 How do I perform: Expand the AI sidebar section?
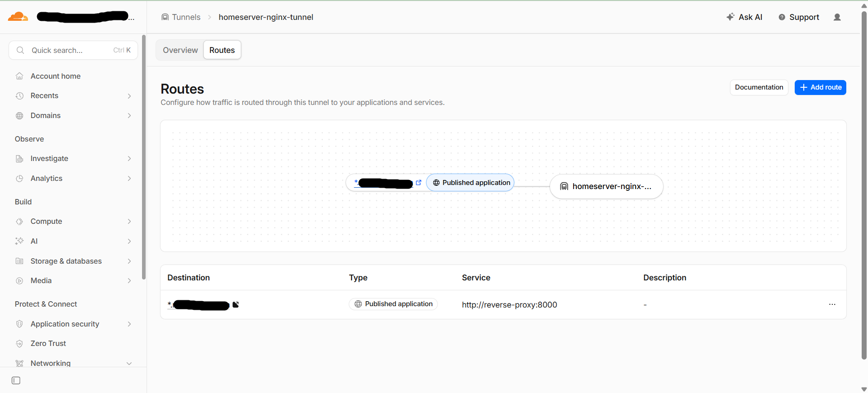[73, 241]
